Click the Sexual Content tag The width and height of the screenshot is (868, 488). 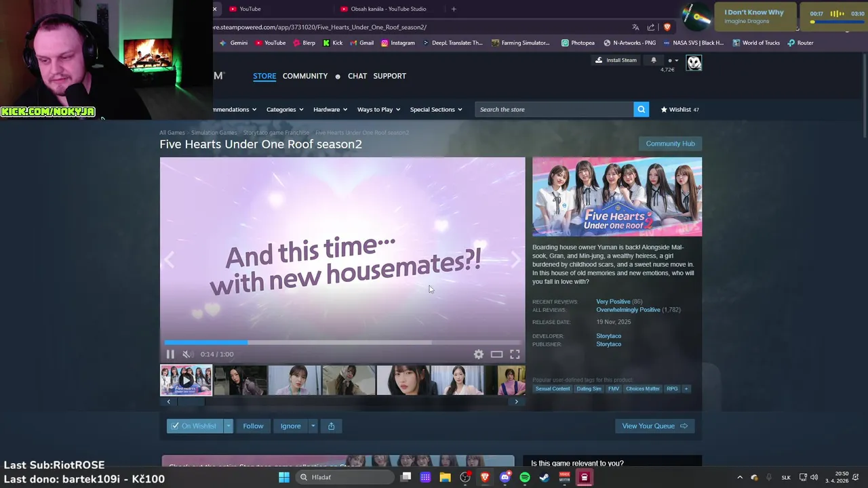[553, 389]
